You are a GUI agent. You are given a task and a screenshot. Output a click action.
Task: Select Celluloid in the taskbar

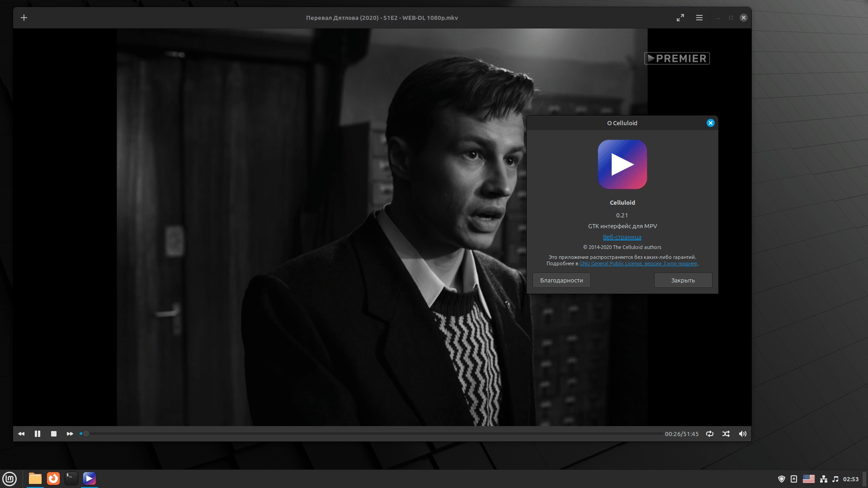click(x=90, y=479)
